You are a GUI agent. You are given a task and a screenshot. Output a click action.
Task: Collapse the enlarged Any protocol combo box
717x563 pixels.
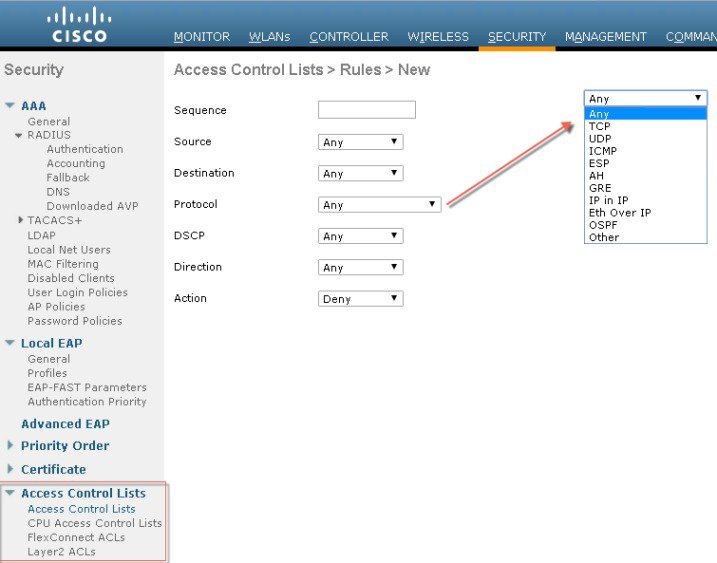[x=646, y=98]
